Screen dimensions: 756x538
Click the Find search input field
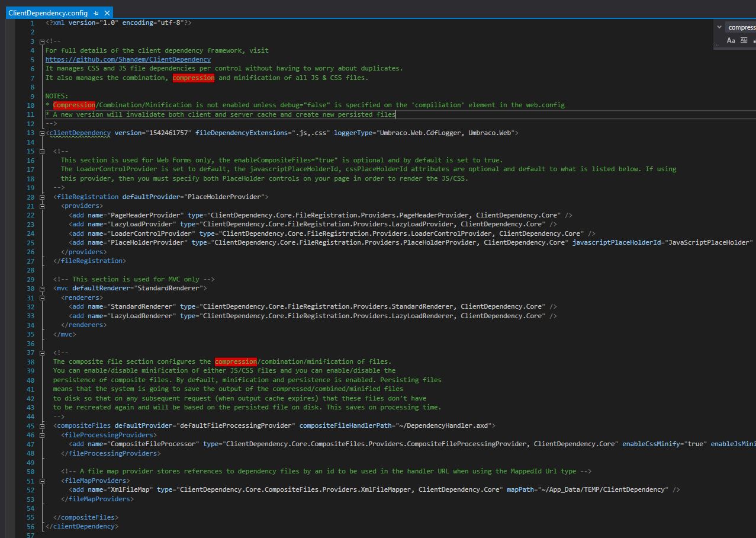(x=741, y=27)
